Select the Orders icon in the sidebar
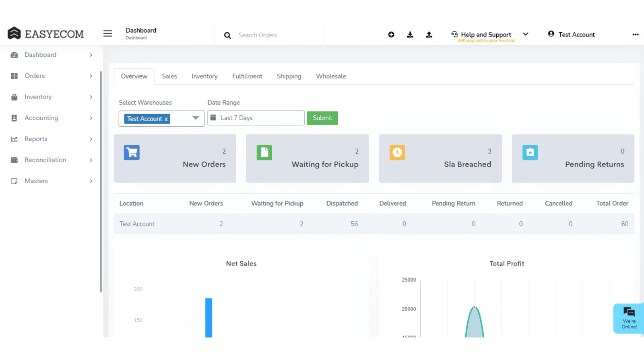This screenshot has height=362, width=644. point(14,76)
